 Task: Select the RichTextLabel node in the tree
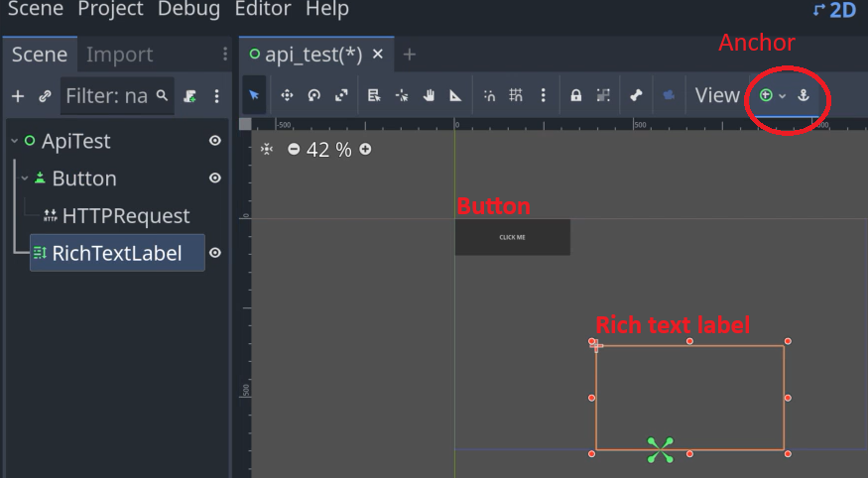click(117, 253)
